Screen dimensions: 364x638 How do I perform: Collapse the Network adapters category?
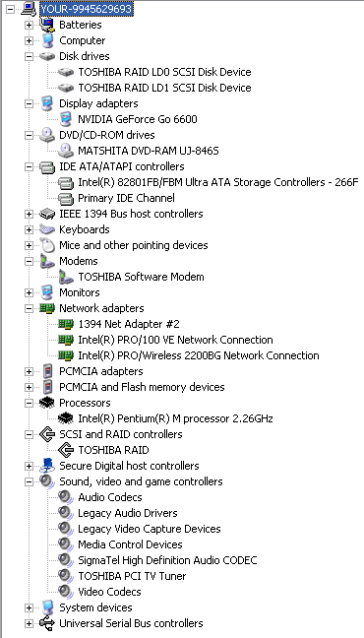pyautogui.click(x=29, y=308)
